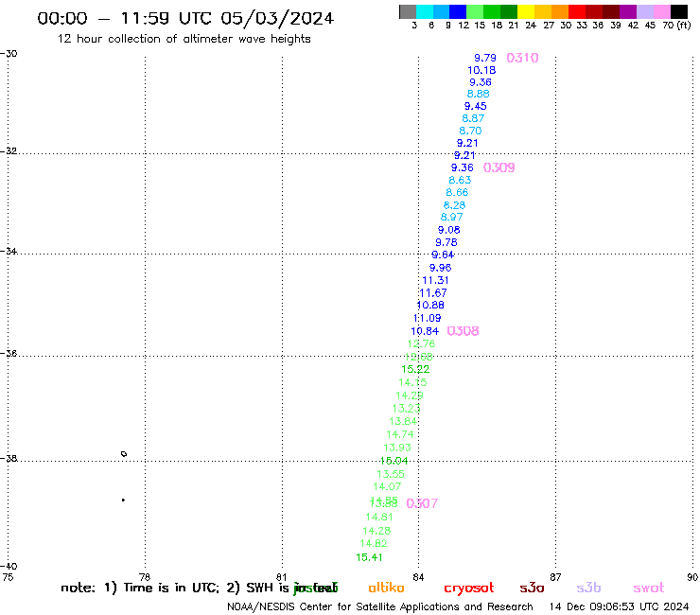Click the '14.07' wave height value

[x=387, y=486]
